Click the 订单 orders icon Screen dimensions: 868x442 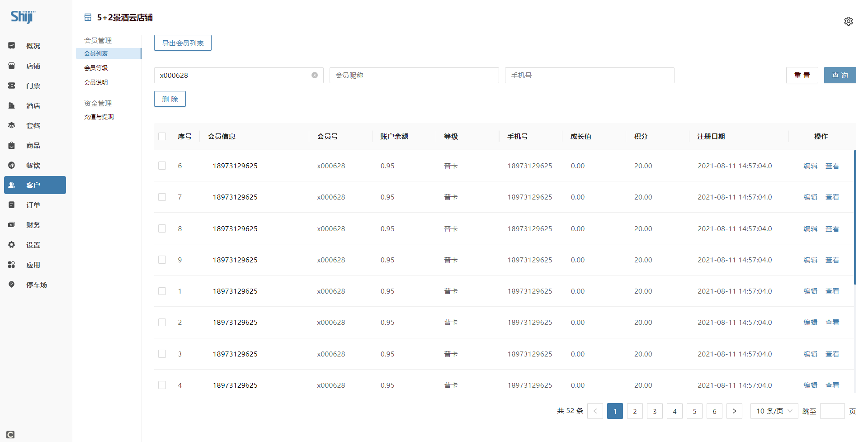[x=12, y=205]
